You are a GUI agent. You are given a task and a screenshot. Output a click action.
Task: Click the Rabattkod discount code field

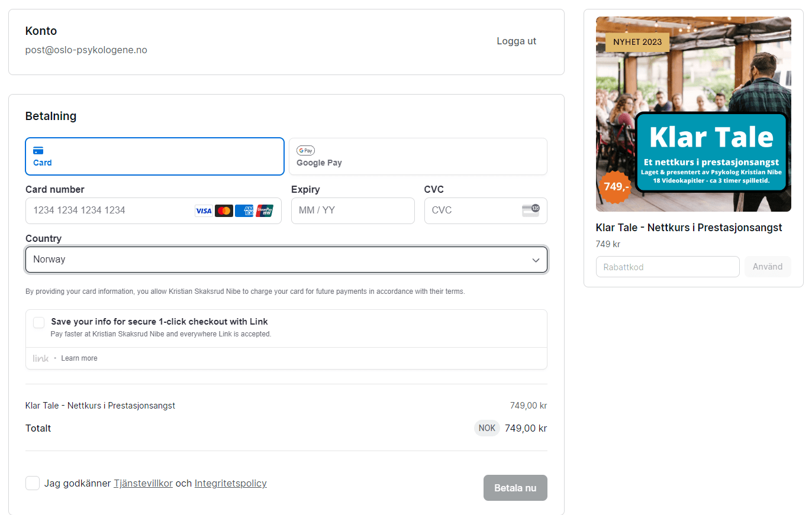pyautogui.click(x=668, y=267)
